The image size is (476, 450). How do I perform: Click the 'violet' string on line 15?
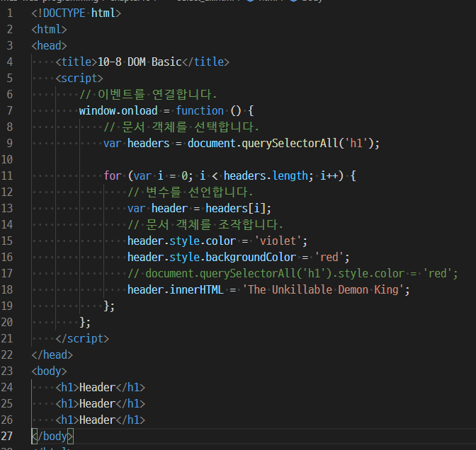278,241
